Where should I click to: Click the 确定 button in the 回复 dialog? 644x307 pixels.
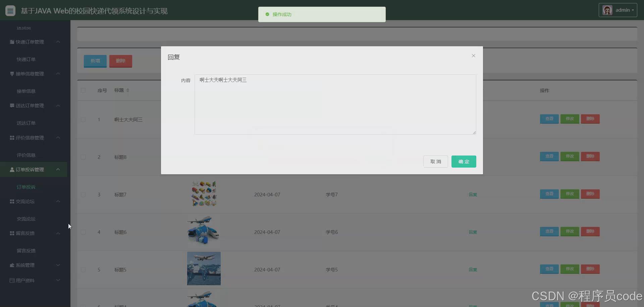coord(464,161)
